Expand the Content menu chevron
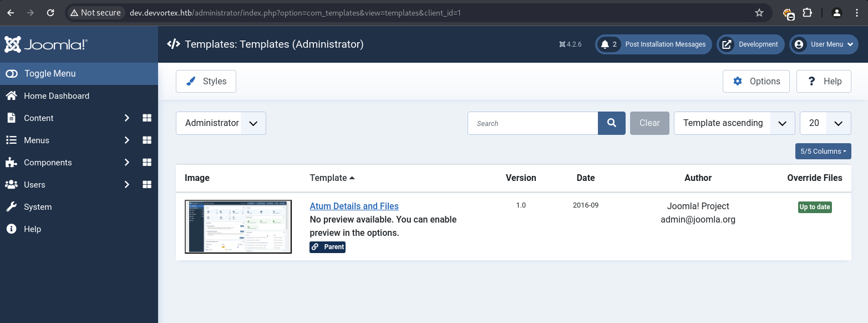868x323 pixels. tap(127, 118)
